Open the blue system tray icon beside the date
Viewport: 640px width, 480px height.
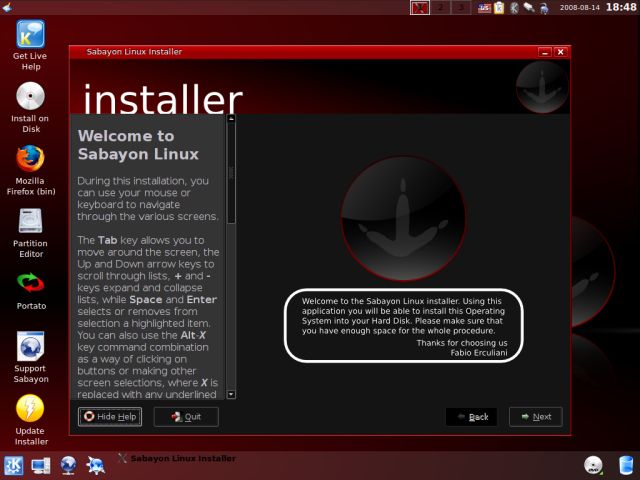pos(544,8)
